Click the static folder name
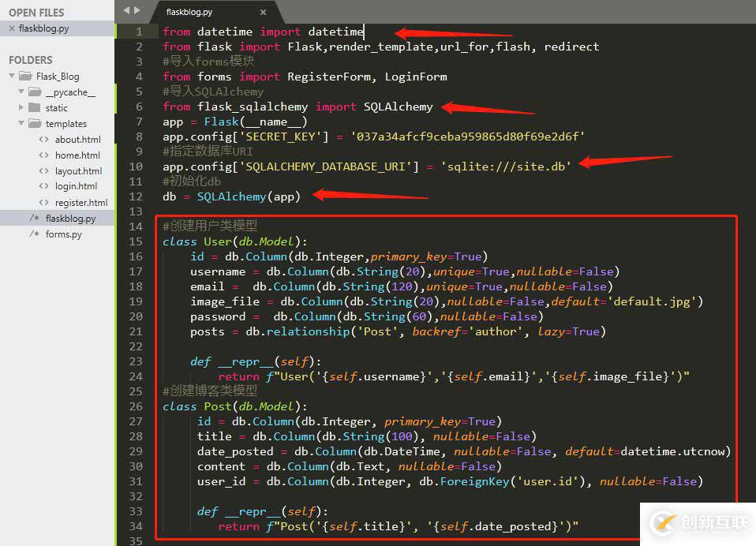This screenshot has width=756, height=546. [56, 108]
